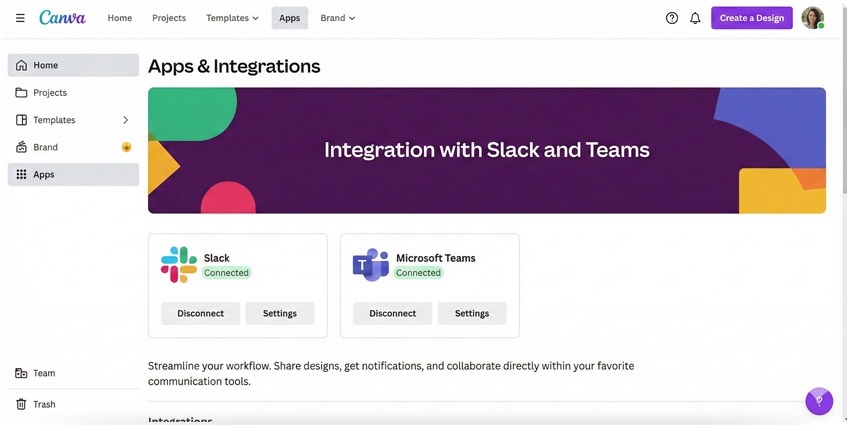Click the Microsoft Teams card title
Screen dimensions: 850x431
pos(435,258)
